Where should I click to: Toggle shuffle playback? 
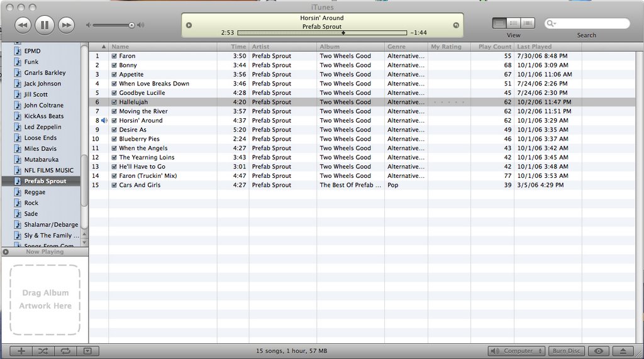[x=43, y=351]
